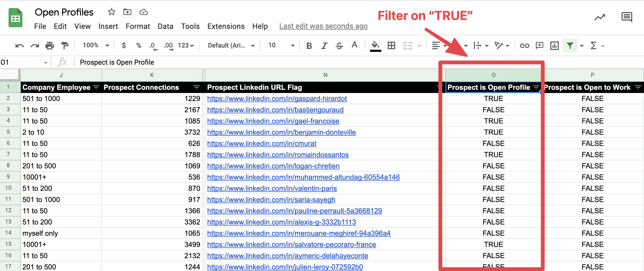Image resolution: width=644 pixels, height=271 pixels.
Task: Rename the Open Profiles document title
Action: [64, 12]
